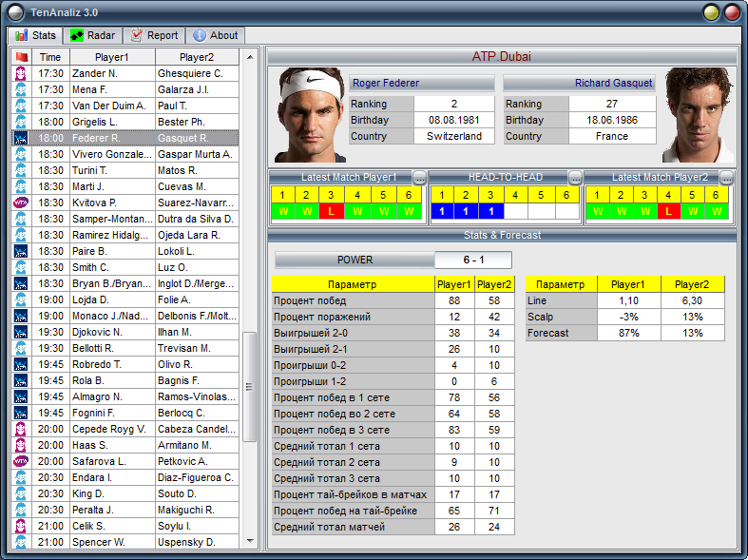
Task: Expand Latest Match Player1 details button
Action: 419,178
